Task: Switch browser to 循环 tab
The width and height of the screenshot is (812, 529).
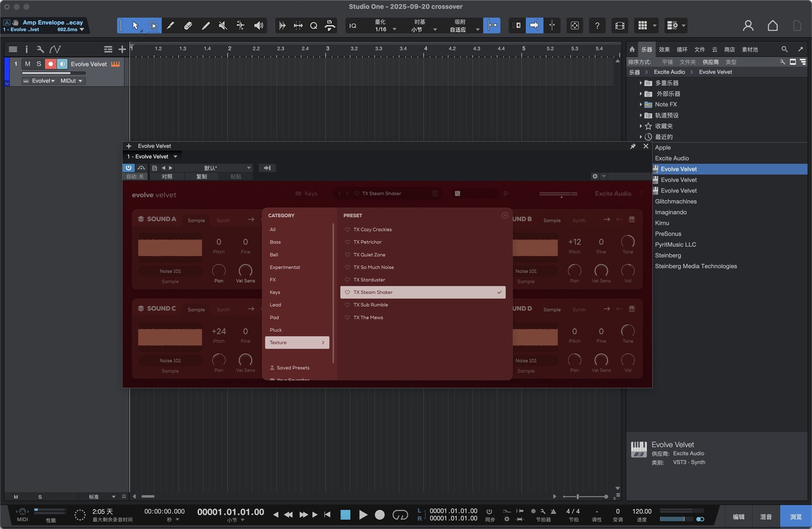Action: 682,50
